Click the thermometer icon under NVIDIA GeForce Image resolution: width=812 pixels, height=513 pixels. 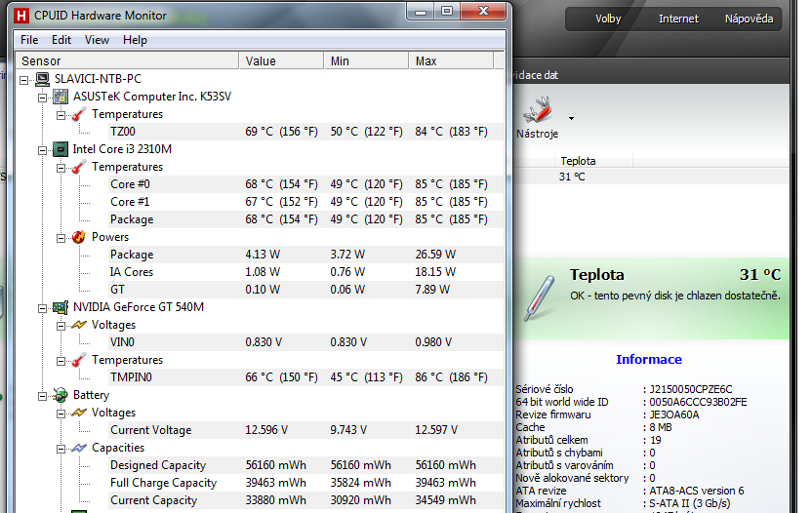(79, 360)
